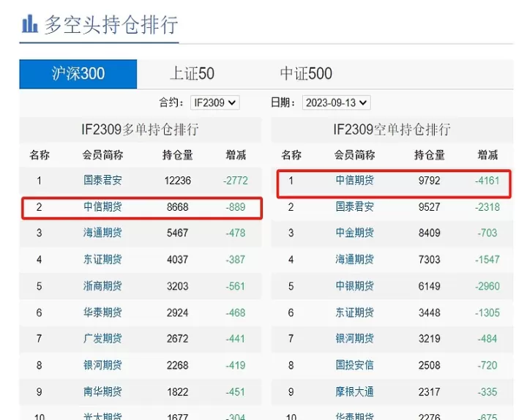Select change value -720 for 国投安信
This screenshot has width=527, height=420.
pyautogui.click(x=487, y=365)
